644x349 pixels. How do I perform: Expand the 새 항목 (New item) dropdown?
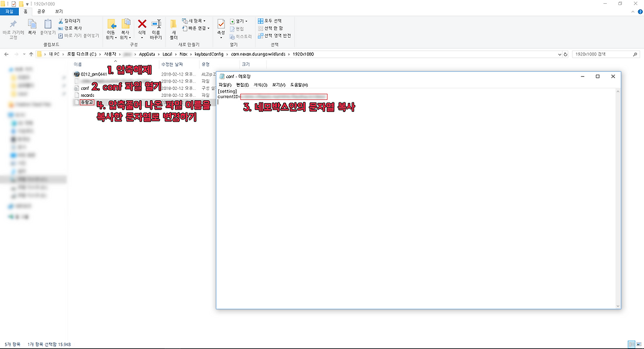point(194,21)
